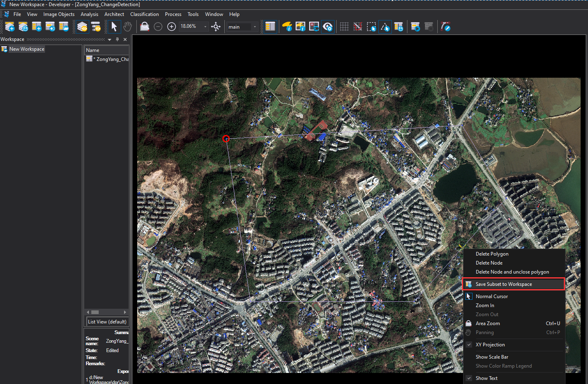Image resolution: width=588 pixels, height=384 pixels.
Task: Click List View (default) button
Action: tap(107, 322)
